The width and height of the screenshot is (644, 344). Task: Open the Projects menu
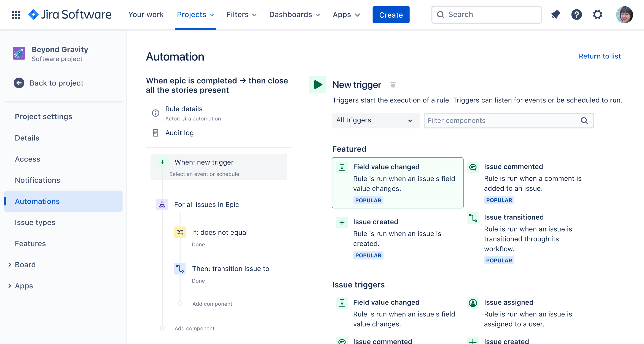tap(195, 15)
